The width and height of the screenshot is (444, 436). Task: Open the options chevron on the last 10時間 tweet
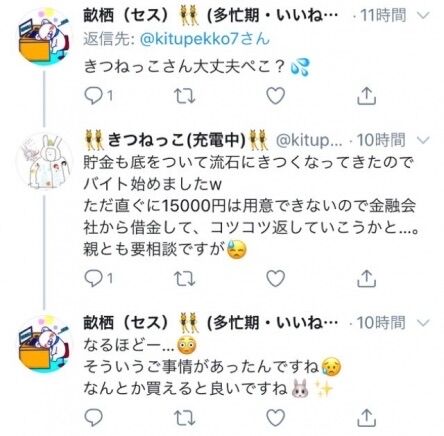[423, 323]
